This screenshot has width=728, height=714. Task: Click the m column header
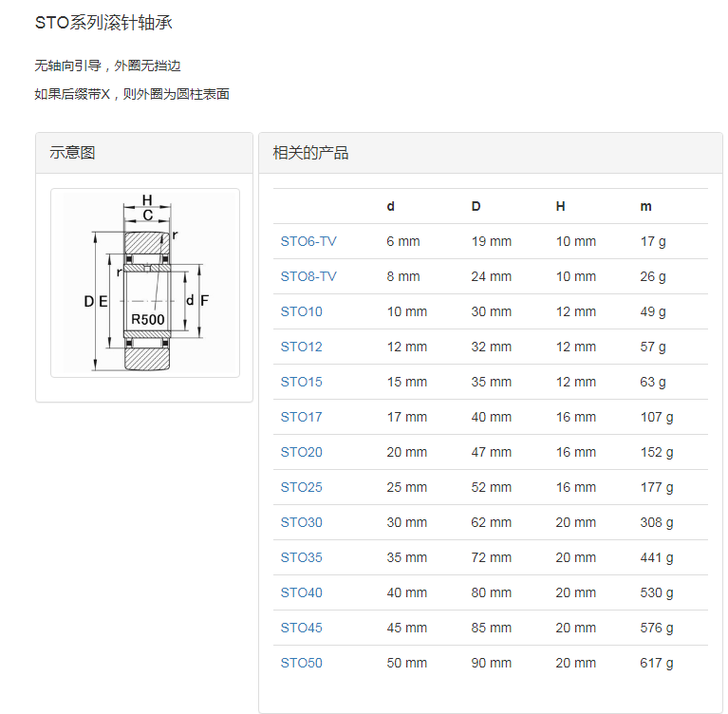(645, 206)
